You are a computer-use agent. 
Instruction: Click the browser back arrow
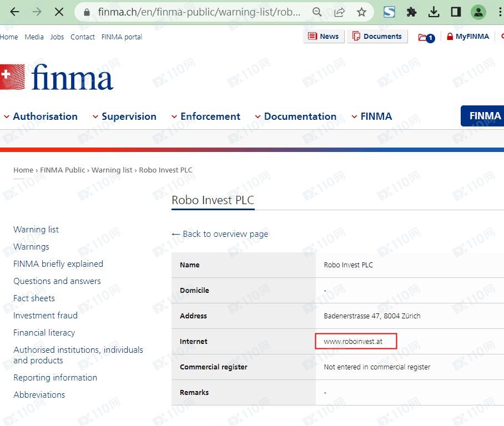coord(15,12)
